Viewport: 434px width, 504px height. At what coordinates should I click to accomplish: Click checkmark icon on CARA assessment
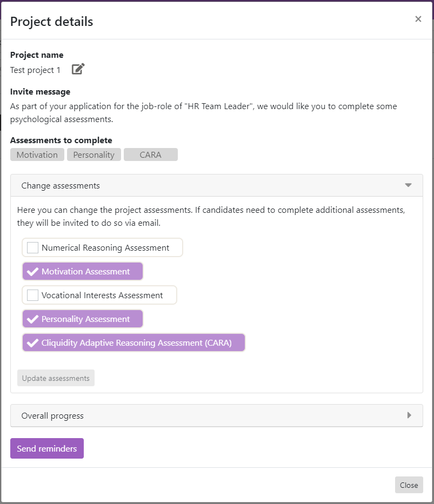pos(32,343)
